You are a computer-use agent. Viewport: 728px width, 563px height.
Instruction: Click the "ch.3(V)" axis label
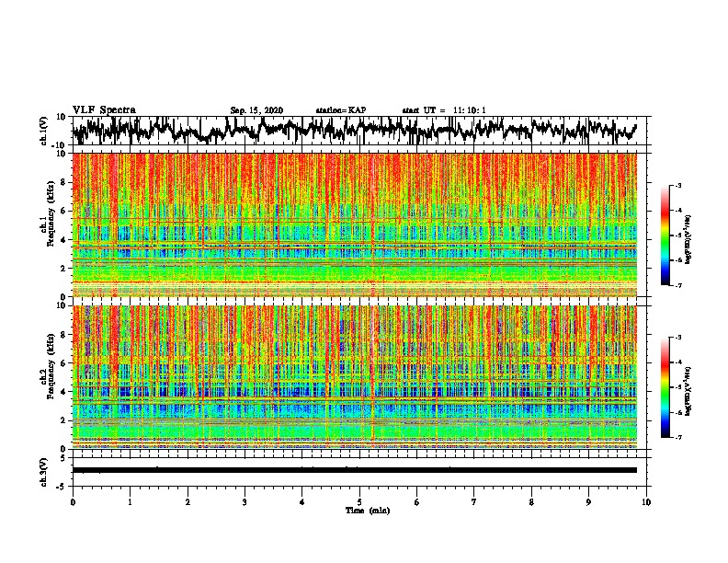[44, 472]
